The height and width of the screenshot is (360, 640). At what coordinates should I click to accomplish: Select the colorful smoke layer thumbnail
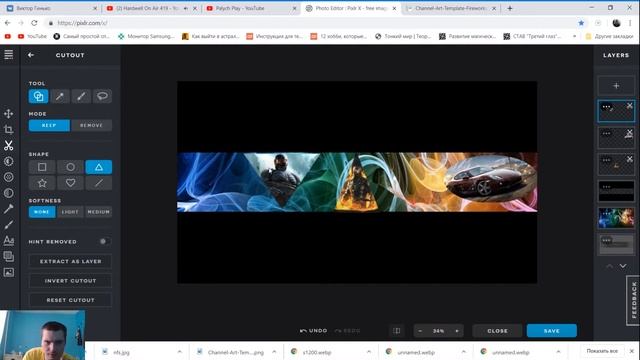(616, 218)
